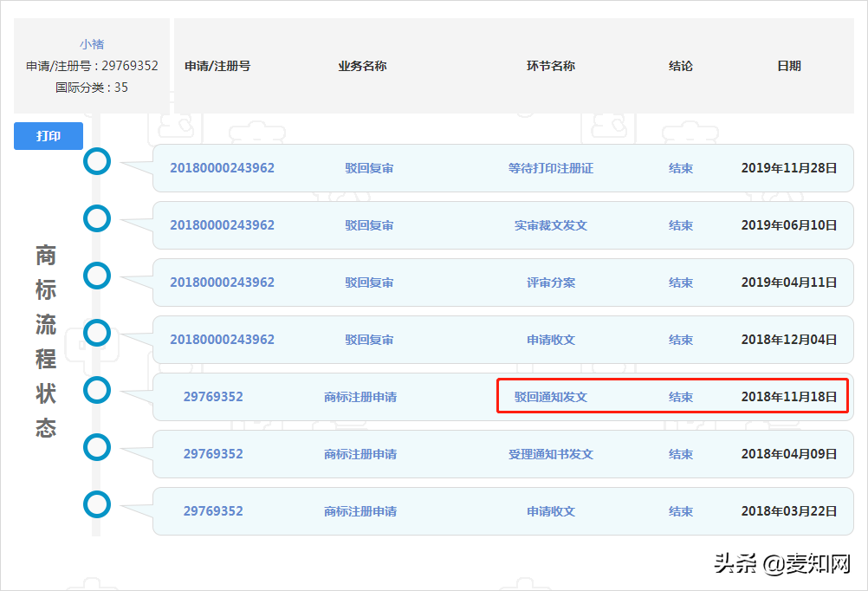Select timeline circle for 2018年11月18日 entry
This screenshot has width=868, height=591.
(x=97, y=390)
